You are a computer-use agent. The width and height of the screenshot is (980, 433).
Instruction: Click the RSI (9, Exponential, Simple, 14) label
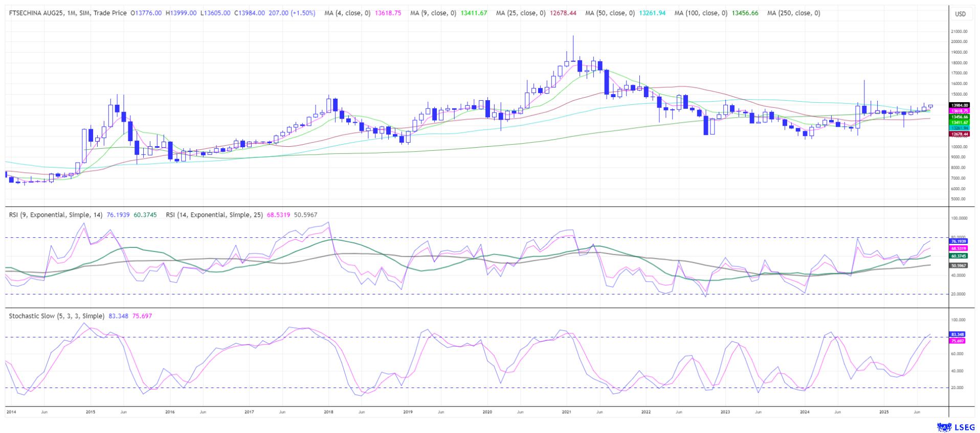56,215
